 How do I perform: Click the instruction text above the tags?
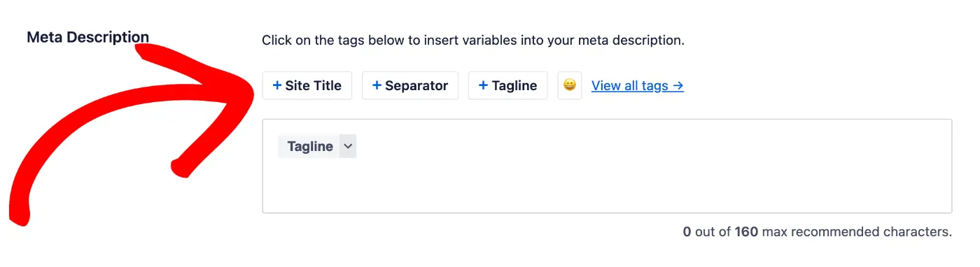point(473,40)
